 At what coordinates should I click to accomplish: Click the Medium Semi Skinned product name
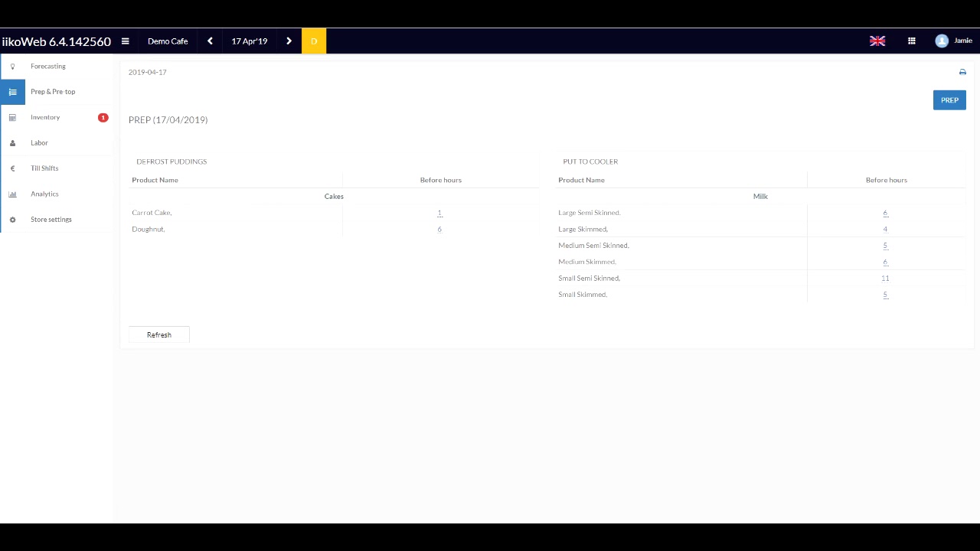coord(593,246)
